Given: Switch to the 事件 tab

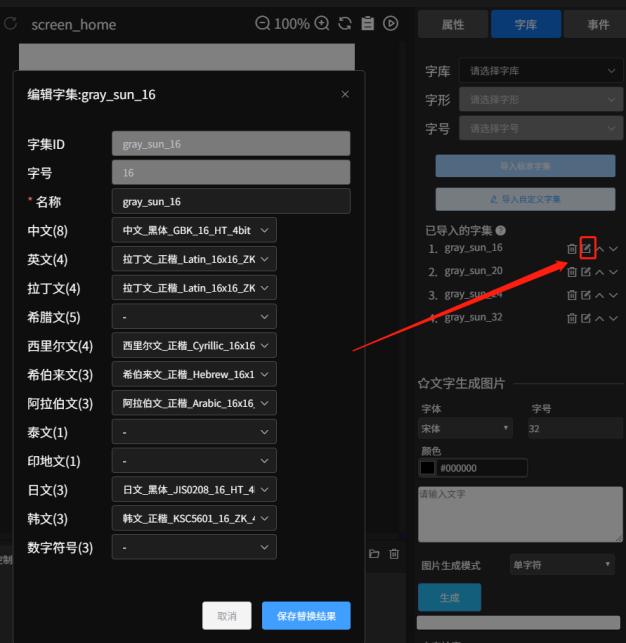Looking at the screenshot, I should click(597, 25).
